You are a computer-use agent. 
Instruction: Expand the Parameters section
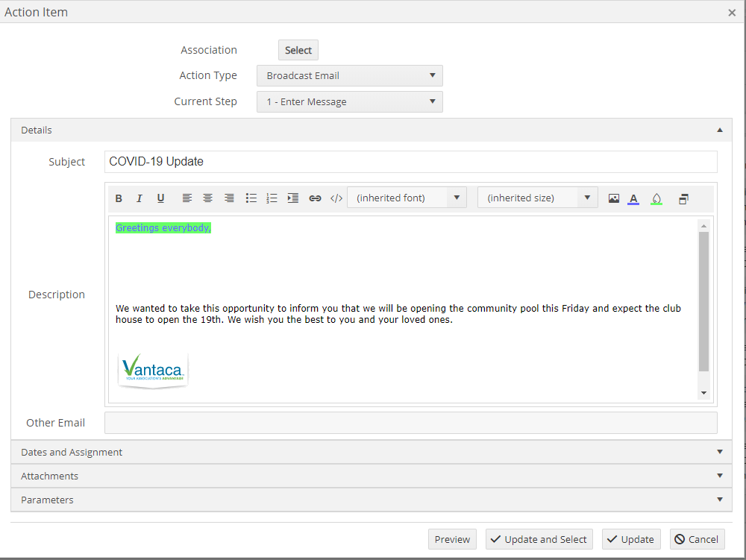tap(719, 500)
